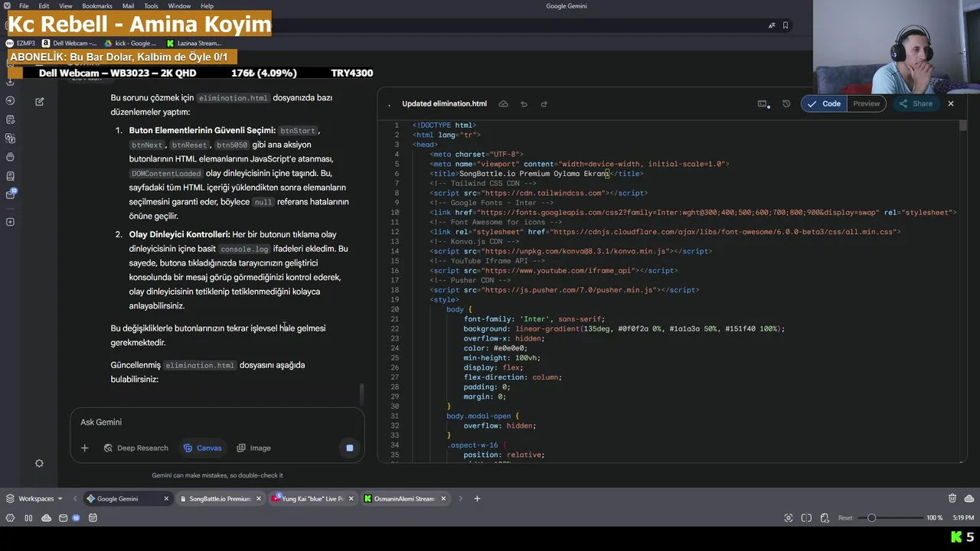
Task: Open the Tools menu
Action: coord(151,6)
